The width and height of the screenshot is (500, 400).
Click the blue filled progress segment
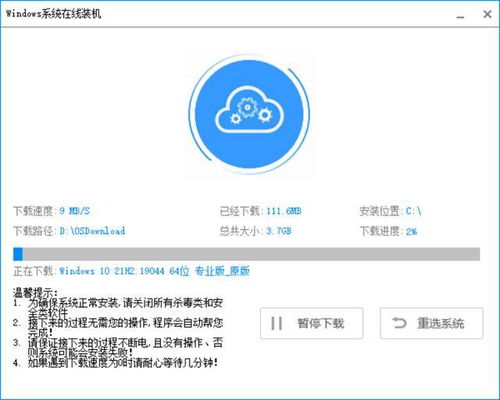click(x=18, y=254)
